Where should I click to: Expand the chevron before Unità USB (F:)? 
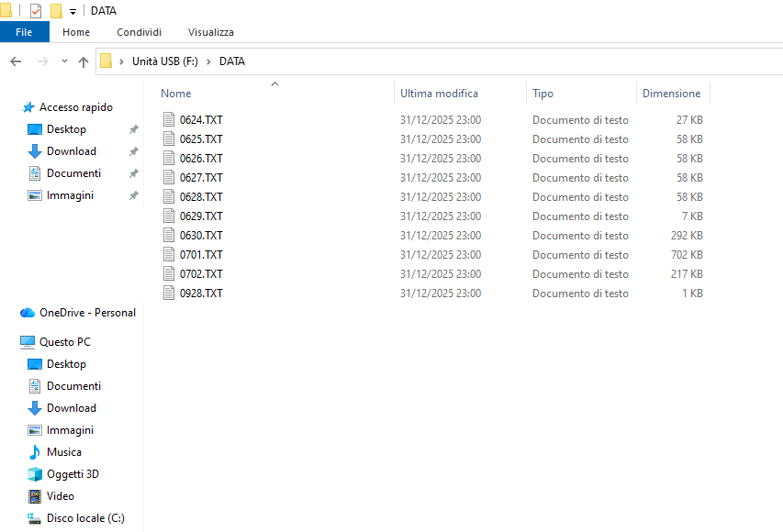tap(121, 61)
